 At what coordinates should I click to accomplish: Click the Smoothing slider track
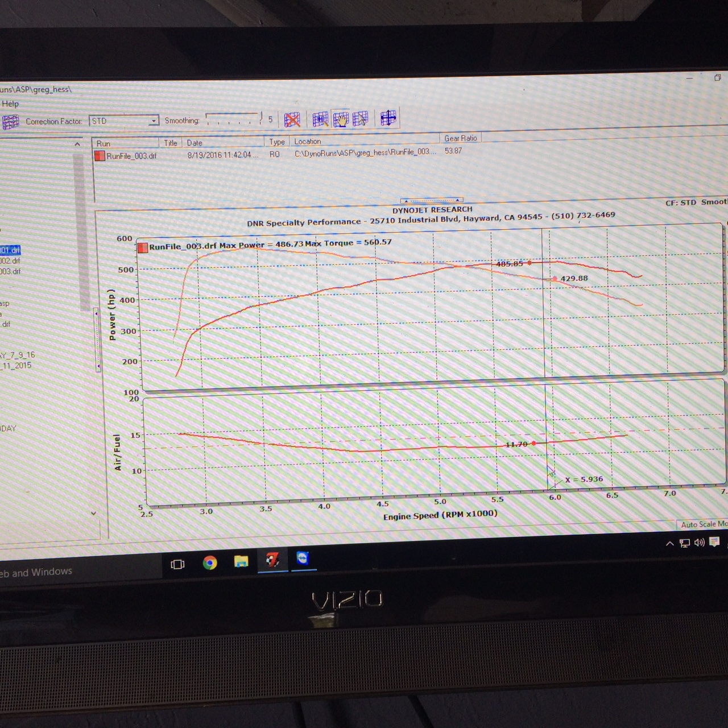point(233,119)
